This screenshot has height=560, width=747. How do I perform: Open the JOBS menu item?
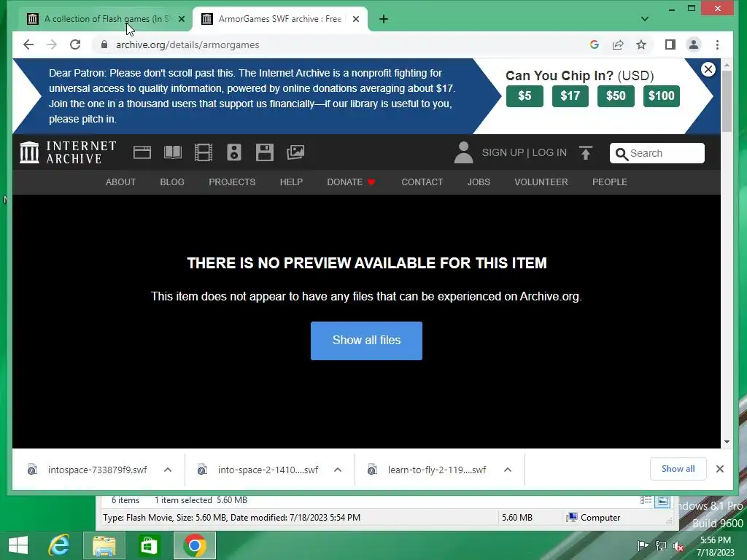479,182
